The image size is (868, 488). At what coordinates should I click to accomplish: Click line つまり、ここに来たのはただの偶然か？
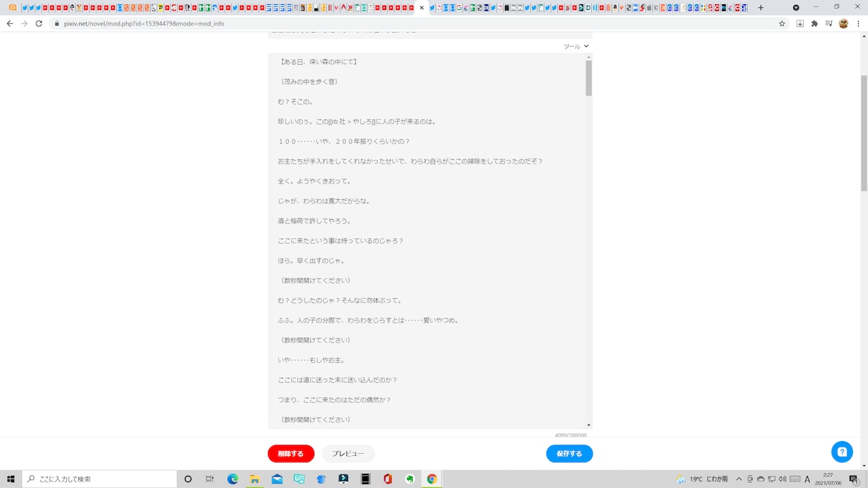pos(334,401)
